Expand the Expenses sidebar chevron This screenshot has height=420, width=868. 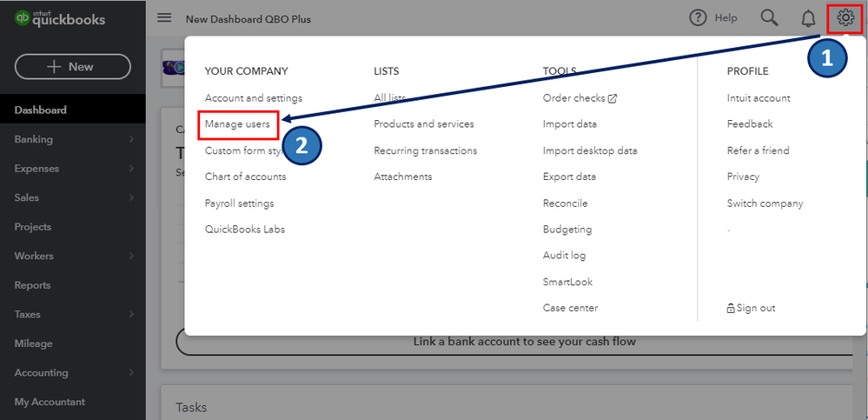click(131, 169)
